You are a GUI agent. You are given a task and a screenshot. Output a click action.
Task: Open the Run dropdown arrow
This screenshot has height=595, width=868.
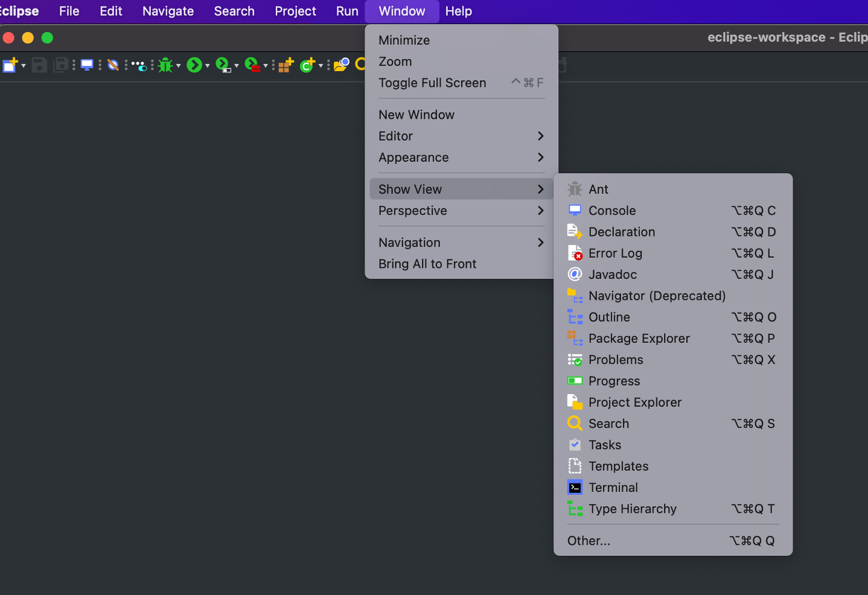[x=207, y=65]
